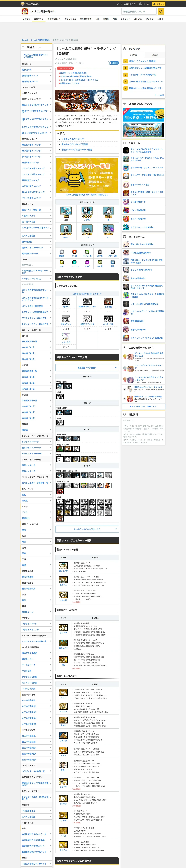Expand A+〜Cランクのキャラはこちら dropdown
This screenshot has width=186, height=868.
tap(87, 529)
